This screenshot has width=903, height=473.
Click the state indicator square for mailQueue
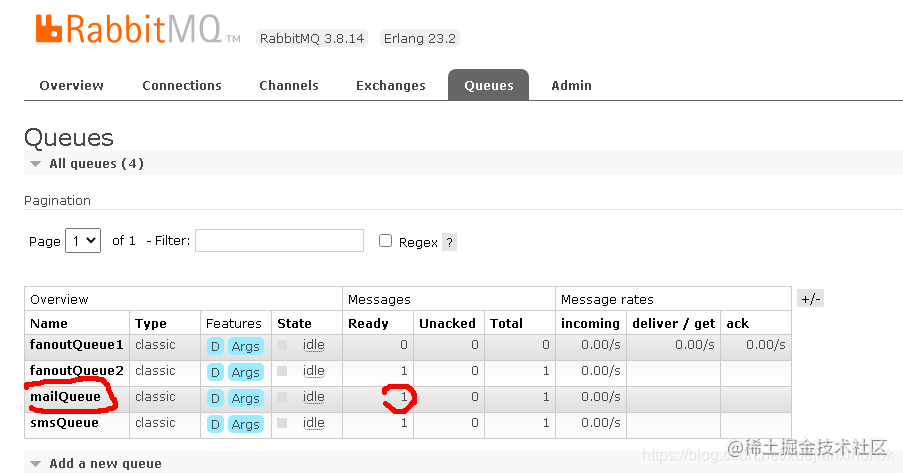tap(282, 397)
